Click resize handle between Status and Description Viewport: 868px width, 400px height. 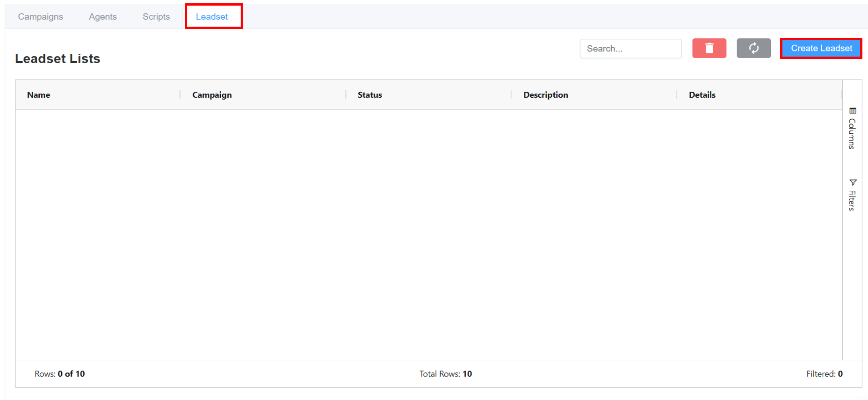(x=511, y=95)
